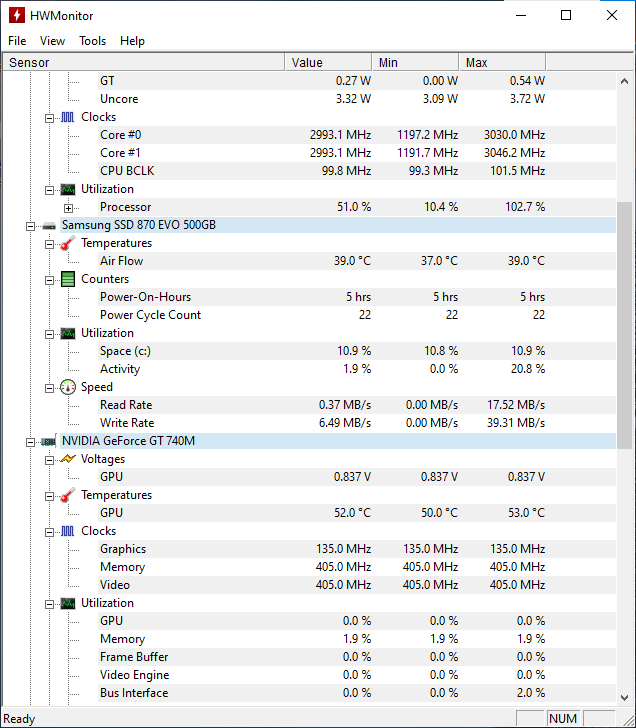636x728 pixels.
Task: Expand the Processor utilization row
Action: pyautogui.click(x=68, y=208)
